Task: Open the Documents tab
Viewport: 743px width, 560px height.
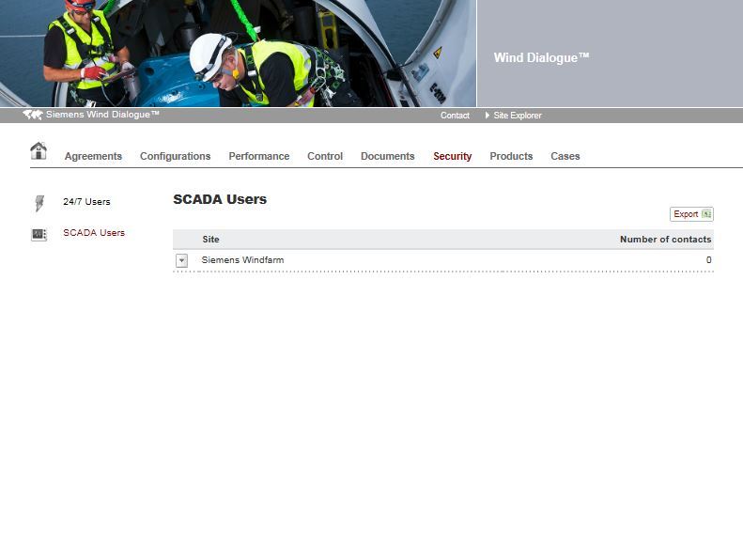Action: (x=388, y=156)
